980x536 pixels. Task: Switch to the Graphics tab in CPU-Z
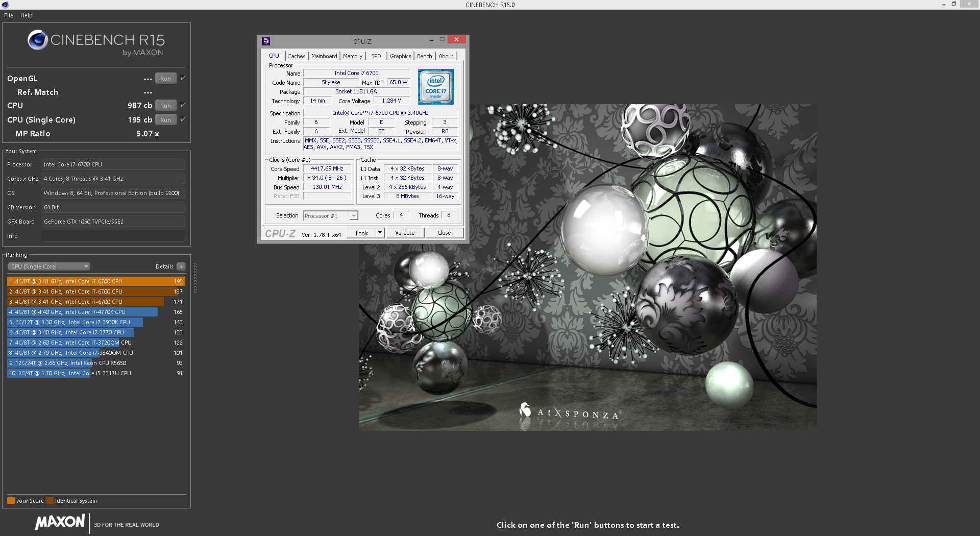coord(401,56)
